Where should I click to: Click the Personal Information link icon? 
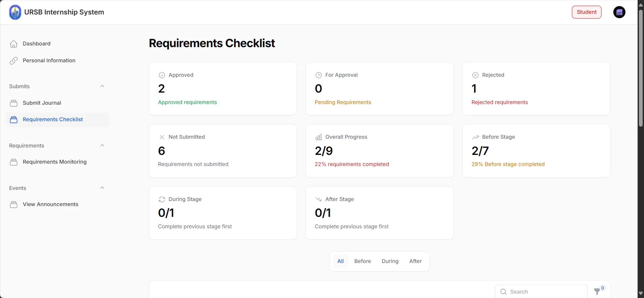(x=14, y=61)
